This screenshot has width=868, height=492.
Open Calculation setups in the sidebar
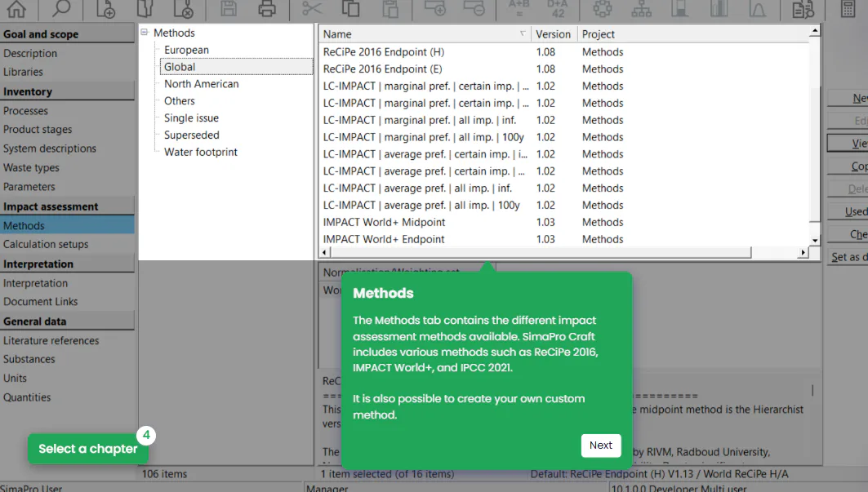click(x=46, y=244)
